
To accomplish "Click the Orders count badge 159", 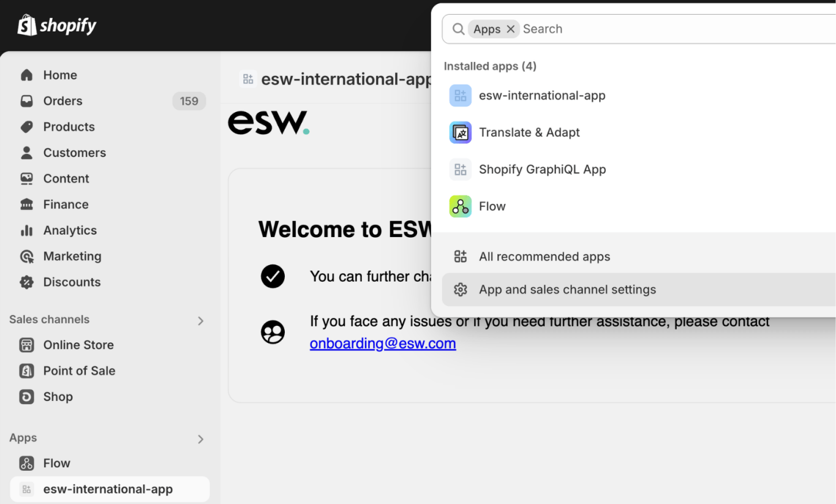I will 189,101.
